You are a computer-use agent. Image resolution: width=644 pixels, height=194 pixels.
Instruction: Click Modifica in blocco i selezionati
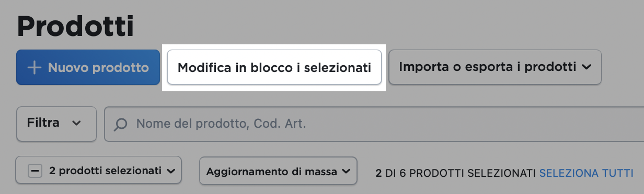tap(274, 67)
